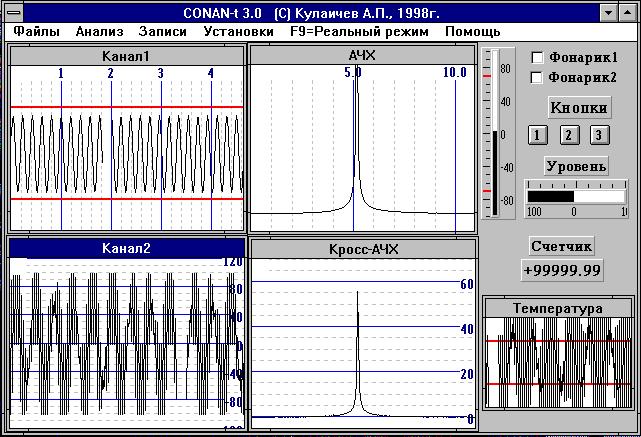Screen dimensions: 641x437
Task: Open the Файлы menu
Action: click(37, 31)
